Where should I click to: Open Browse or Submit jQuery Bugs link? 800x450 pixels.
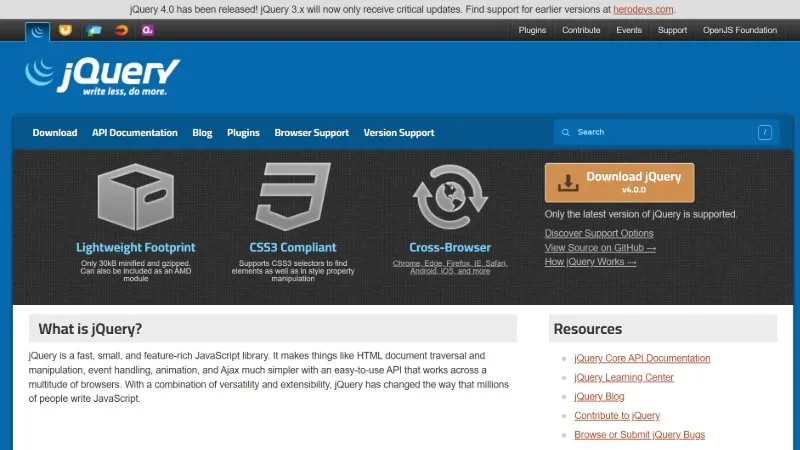tap(639, 435)
